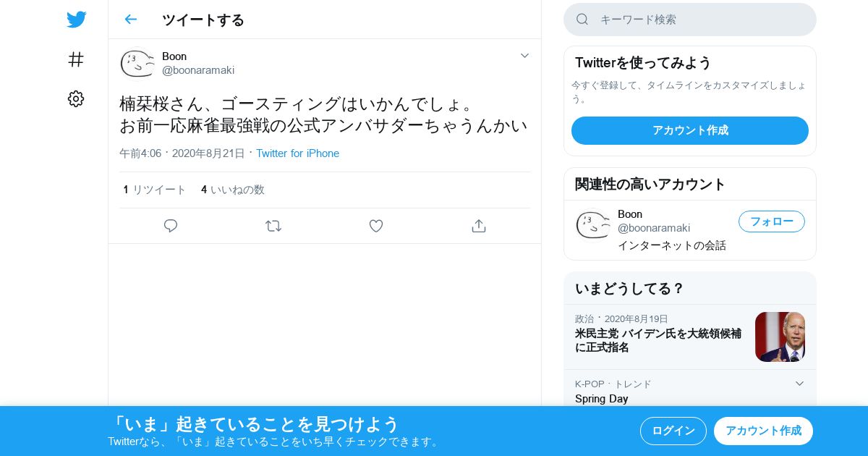The height and width of the screenshot is (456, 868).
Task: Reply to tweet with speech bubble icon
Action: (x=171, y=226)
